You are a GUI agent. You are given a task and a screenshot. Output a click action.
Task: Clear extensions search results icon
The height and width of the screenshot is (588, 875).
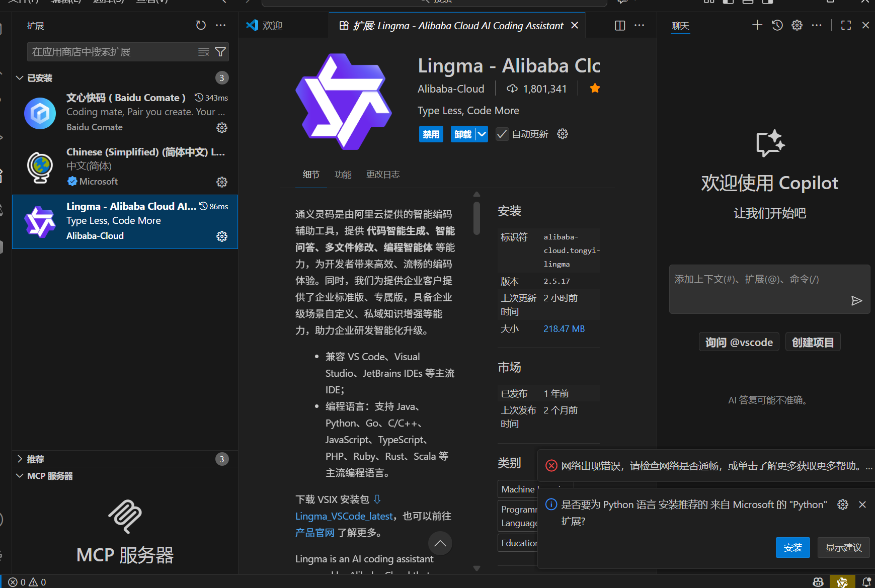pos(203,52)
